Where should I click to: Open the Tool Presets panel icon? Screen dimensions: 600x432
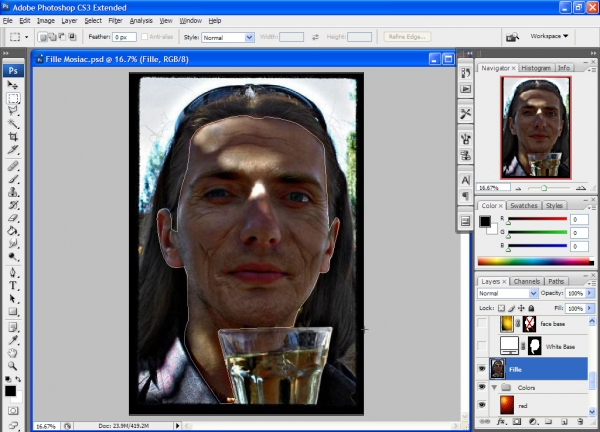coord(465,114)
